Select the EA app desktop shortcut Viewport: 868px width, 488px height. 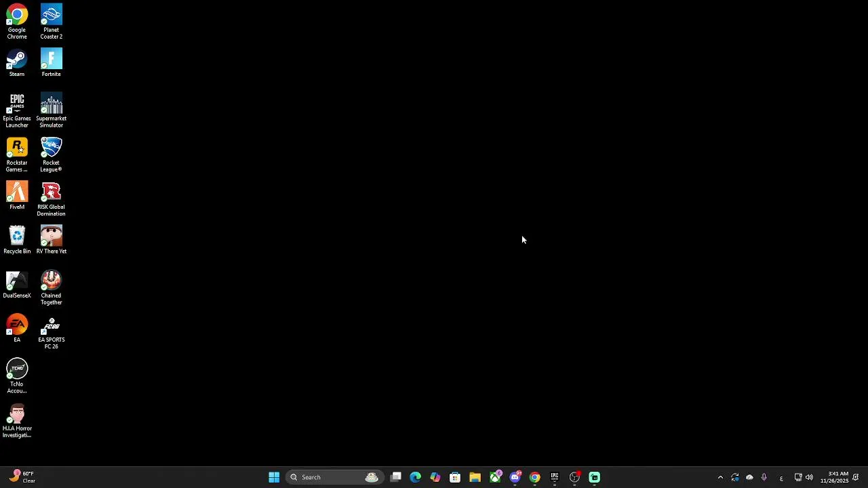[x=17, y=329]
